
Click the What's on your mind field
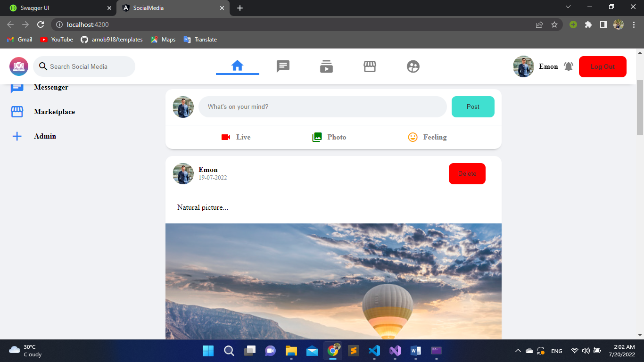pos(322,107)
